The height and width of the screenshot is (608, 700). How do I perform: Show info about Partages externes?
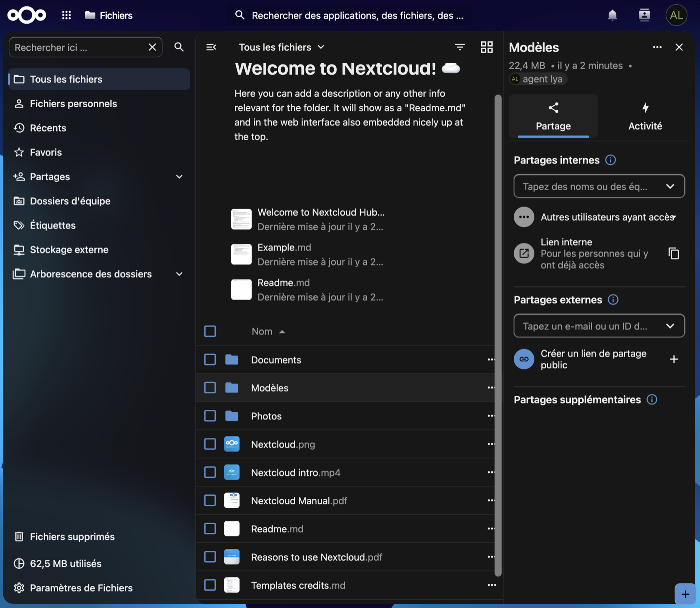613,300
